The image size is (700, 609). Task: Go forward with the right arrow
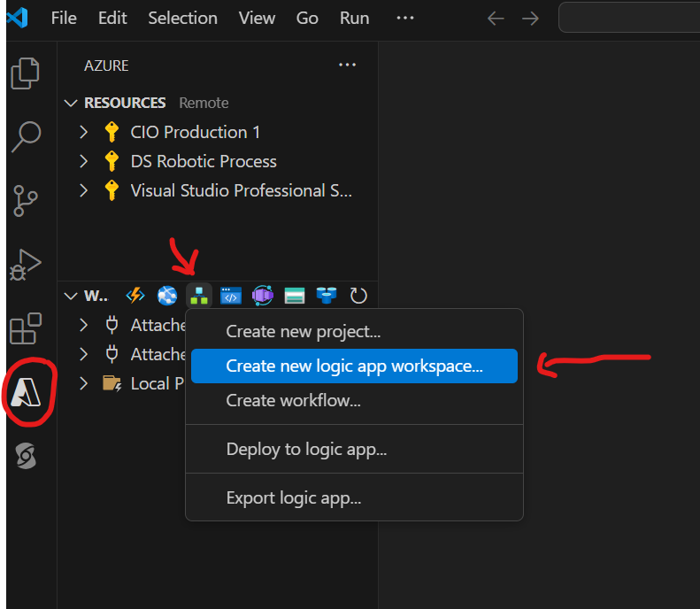tap(530, 19)
